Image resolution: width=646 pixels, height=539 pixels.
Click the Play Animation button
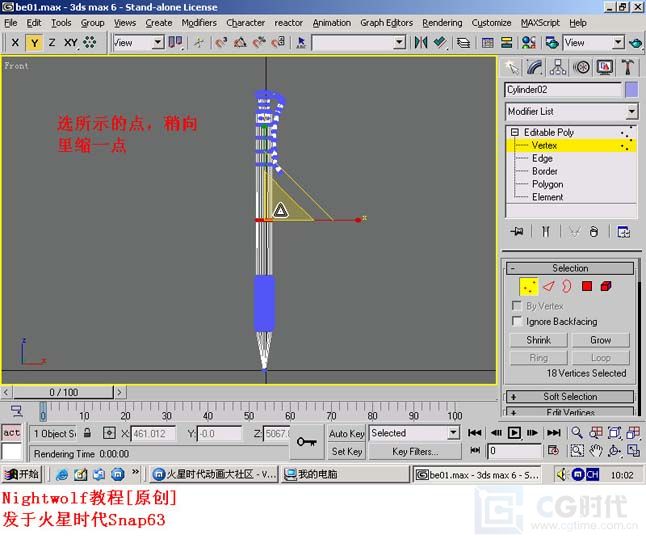point(514,433)
